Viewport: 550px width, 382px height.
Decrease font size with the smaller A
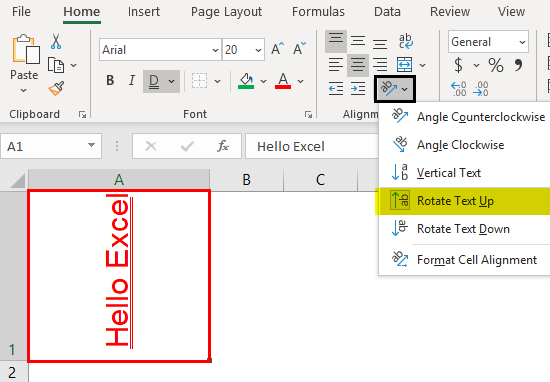(299, 48)
